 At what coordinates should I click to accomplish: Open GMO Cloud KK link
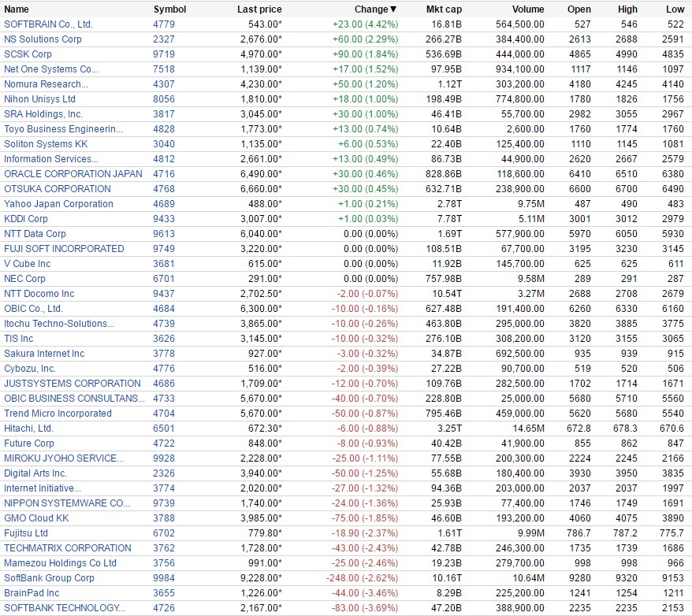[x=36, y=519]
